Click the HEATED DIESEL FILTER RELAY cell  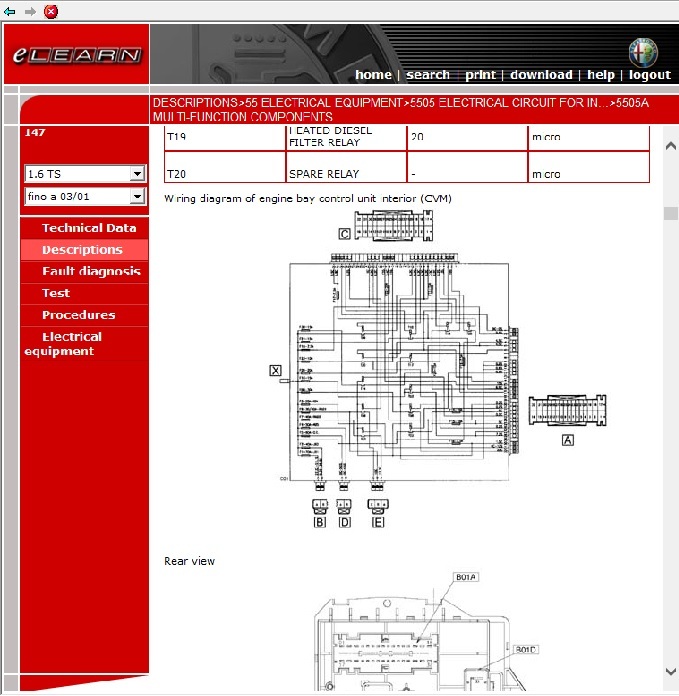[x=346, y=137]
